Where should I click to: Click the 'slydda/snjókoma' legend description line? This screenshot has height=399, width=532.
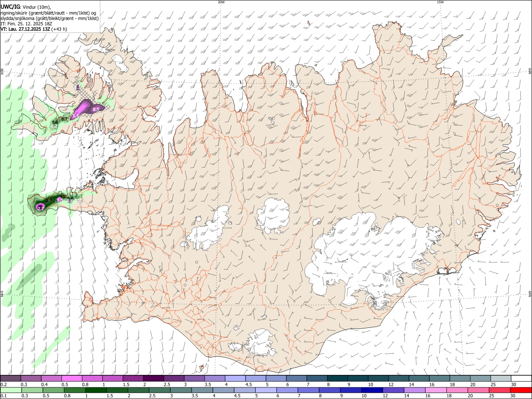pos(49,18)
